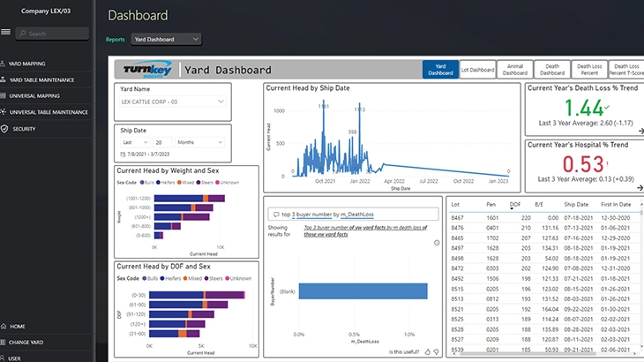This screenshot has width=644, height=362.
Task: Switch to Yard Dashboard tab
Action: coord(440,70)
